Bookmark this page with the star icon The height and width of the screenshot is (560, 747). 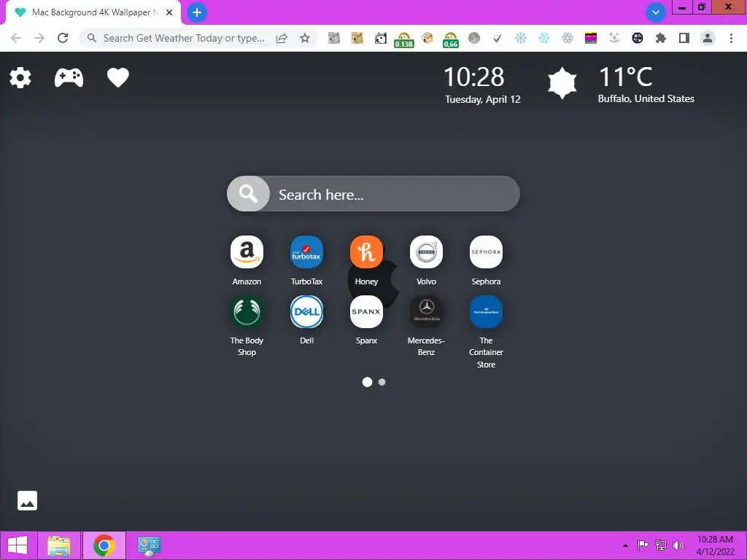click(305, 38)
